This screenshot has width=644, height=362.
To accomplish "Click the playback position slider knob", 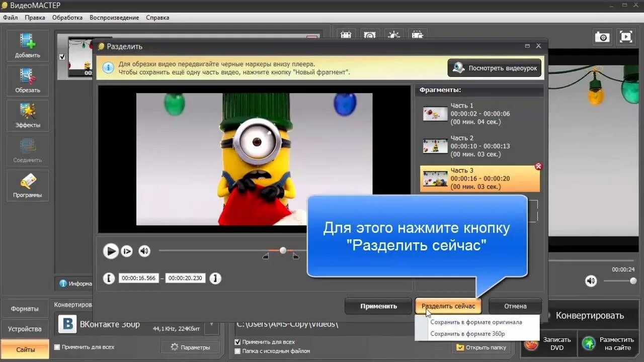I will click(283, 250).
